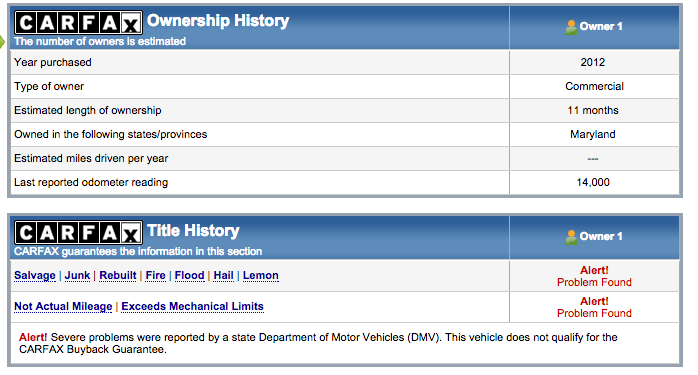Open the Flood title link

(x=190, y=276)
